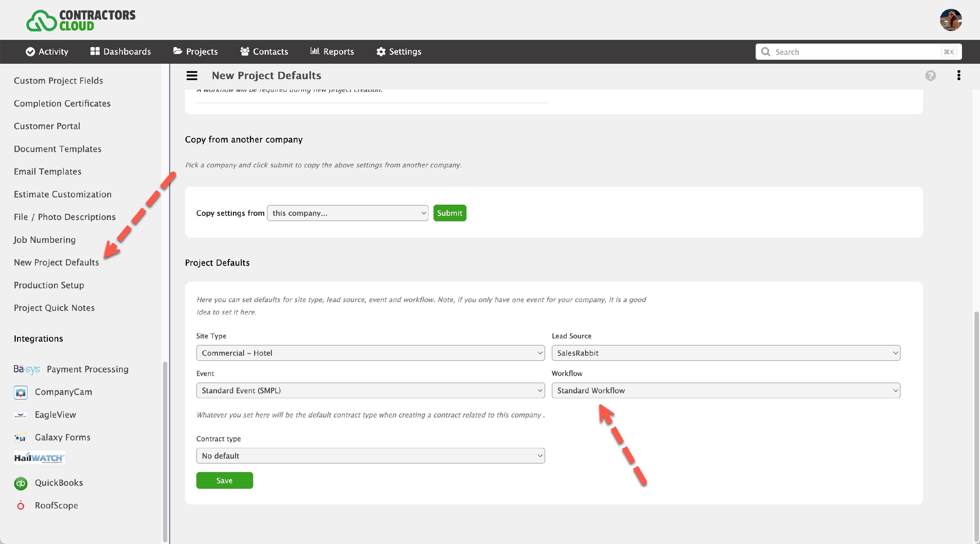The image size is (980, 544).
Task: Open RoofScope integration link
Action: pyautogui.click(x=56, y=505)
